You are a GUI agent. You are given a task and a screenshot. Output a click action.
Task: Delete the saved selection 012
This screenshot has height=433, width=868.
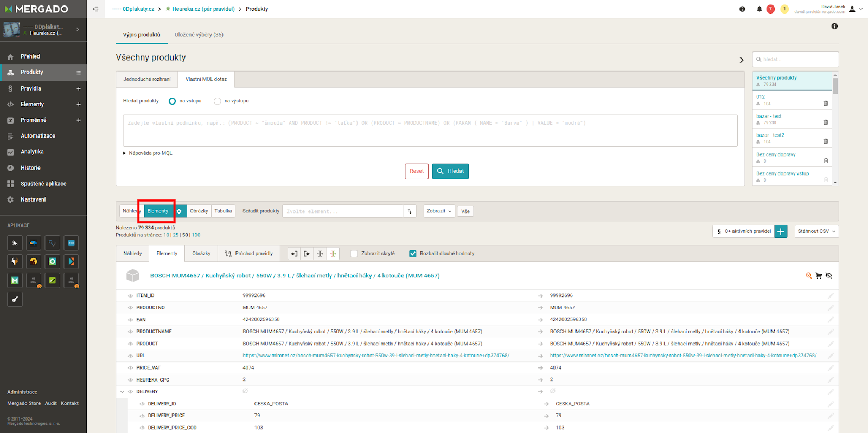[826, 103]
